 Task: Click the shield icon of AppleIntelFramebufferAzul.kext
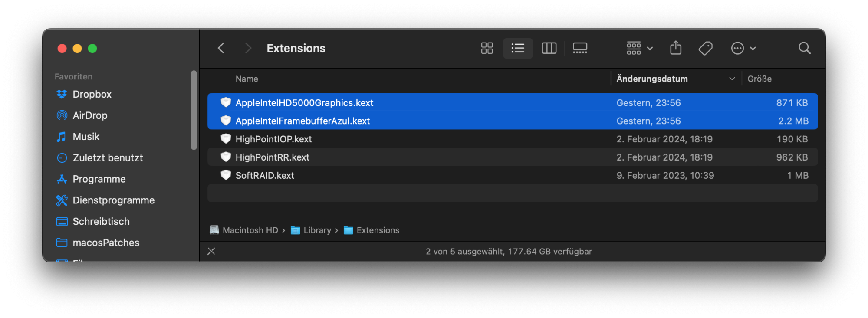(x=226, y=121)
